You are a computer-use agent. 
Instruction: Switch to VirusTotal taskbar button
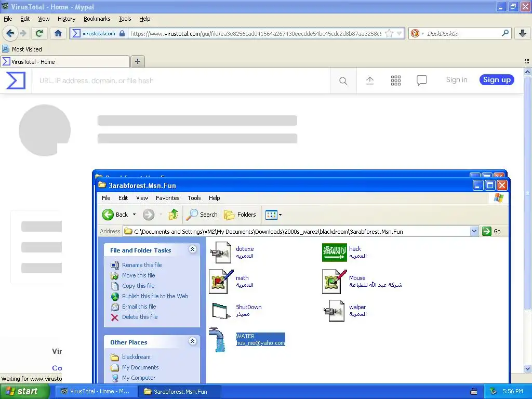[96, 391]
